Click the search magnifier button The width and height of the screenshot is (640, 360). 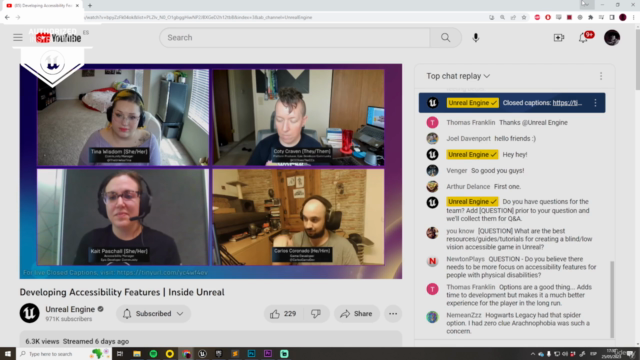[x=445, y=38]
